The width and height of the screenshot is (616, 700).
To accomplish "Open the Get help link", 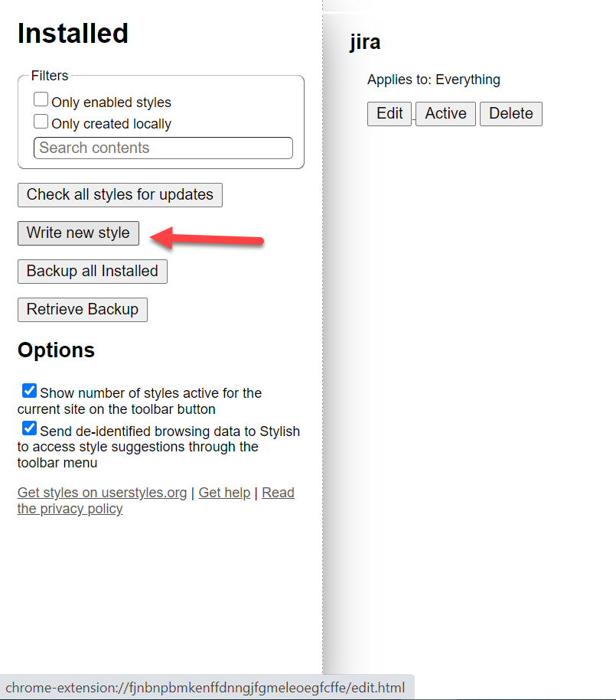I will pyautogui.click(x=224, y=493).
